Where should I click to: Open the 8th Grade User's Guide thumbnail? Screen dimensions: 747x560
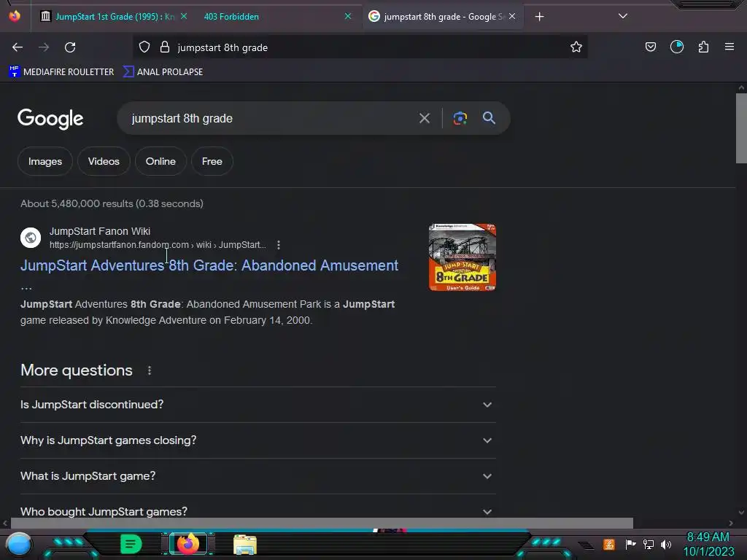pyautogui.click(x=462, y=257)
